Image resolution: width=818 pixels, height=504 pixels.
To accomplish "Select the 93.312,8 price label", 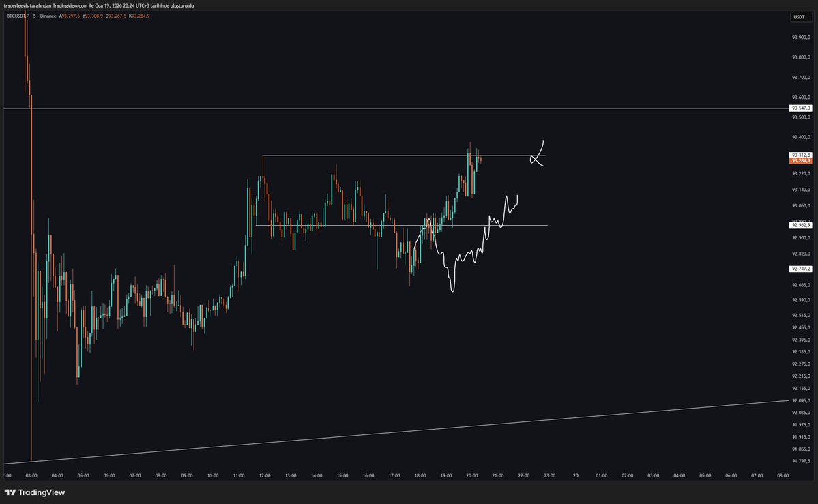I will (x=800, y=155).
